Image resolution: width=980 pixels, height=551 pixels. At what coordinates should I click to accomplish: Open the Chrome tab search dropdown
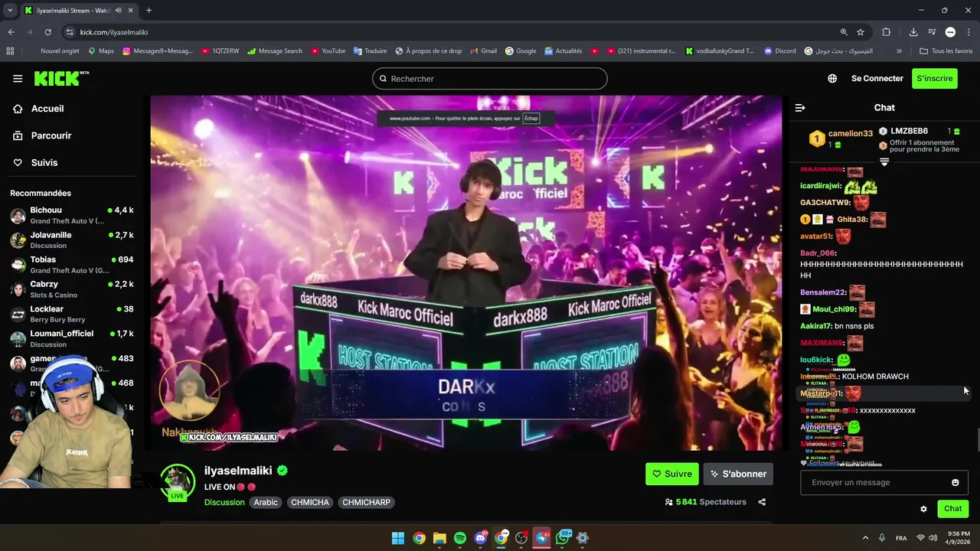click(10, 10)
